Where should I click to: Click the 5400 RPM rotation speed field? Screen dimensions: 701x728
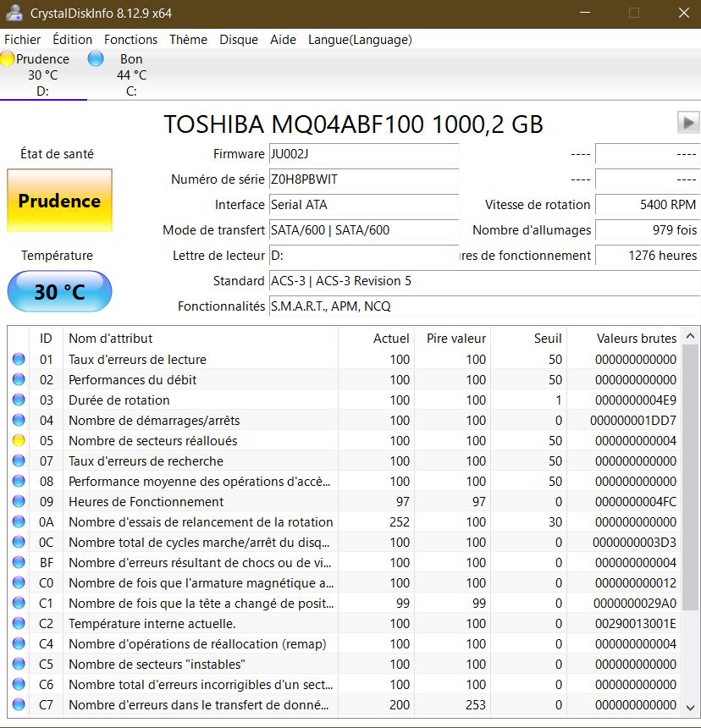(x=647, y=205)
